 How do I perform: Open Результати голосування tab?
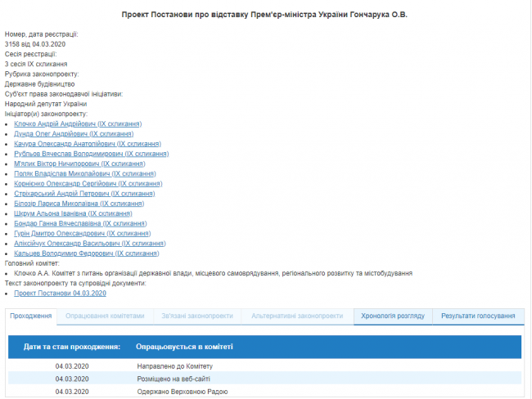478,316
